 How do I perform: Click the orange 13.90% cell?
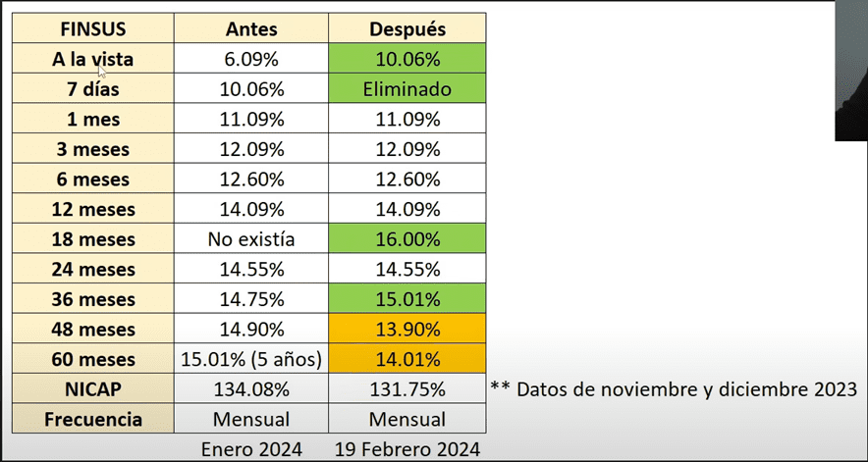point(407,329)
